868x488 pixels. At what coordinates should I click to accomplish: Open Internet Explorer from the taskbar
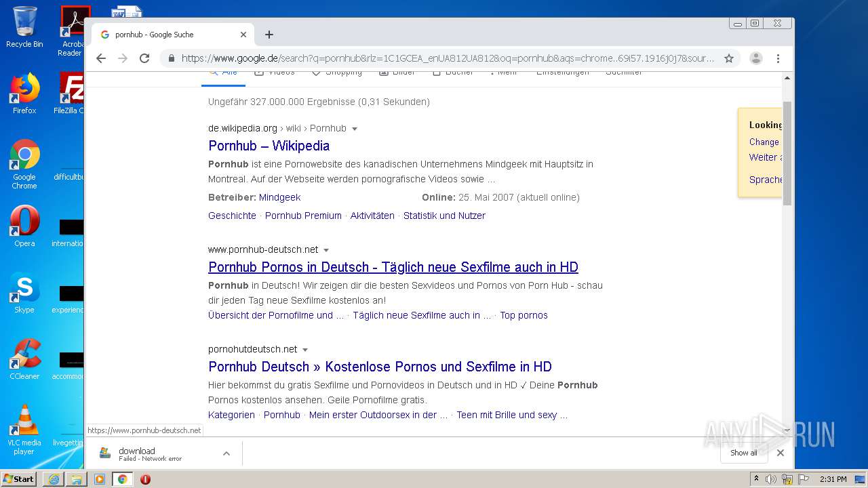(54, 479)
